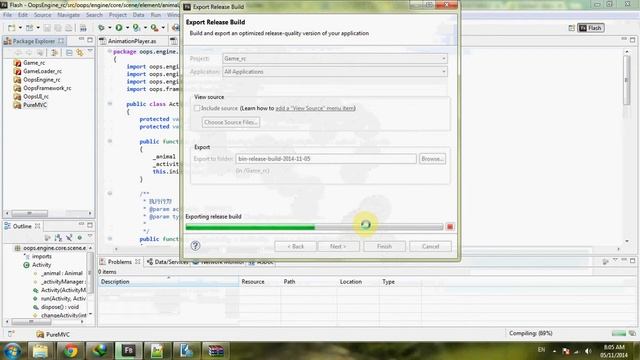Click the first Outline toolbar icon
Screen dimensions: 640x360
(48, 238)
